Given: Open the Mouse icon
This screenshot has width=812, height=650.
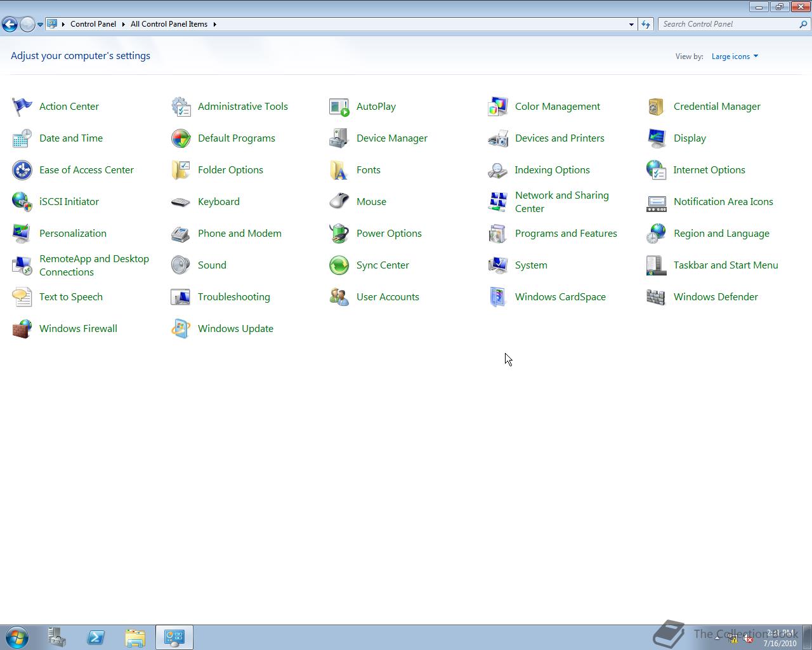Looking at the screenshot, I should (x=339, y=202).
